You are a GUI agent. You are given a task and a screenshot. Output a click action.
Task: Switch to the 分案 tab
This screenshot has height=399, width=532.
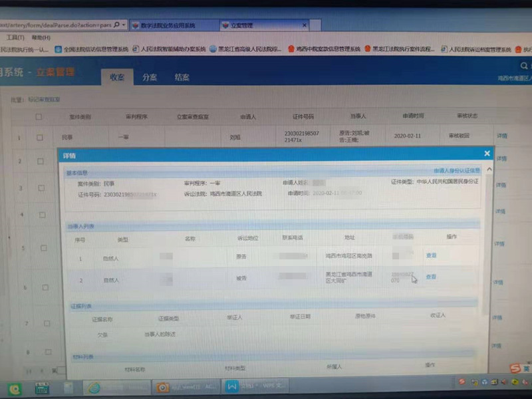pos(150,77)
